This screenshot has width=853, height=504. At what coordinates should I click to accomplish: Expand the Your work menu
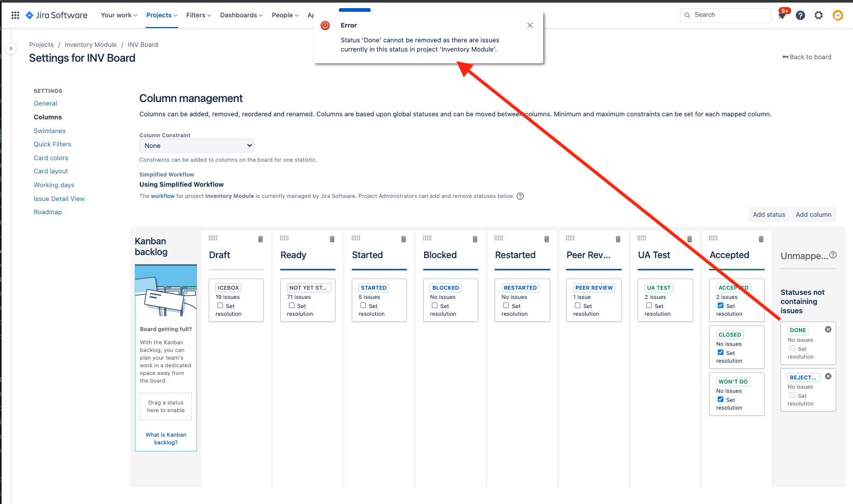click(119, 15)
